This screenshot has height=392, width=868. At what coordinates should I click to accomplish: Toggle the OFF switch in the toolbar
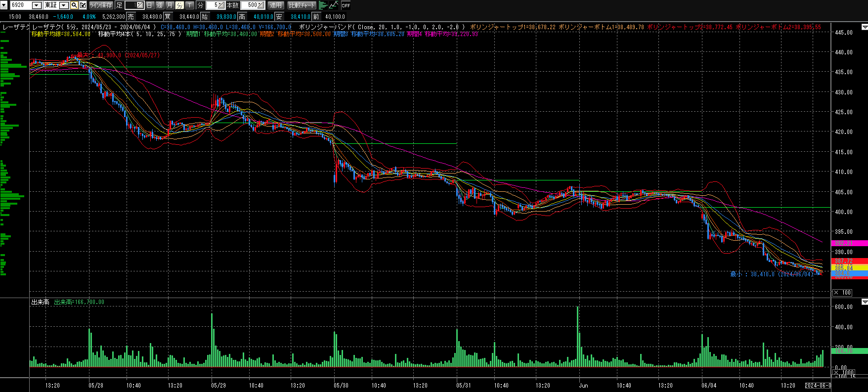click(346, 5)
